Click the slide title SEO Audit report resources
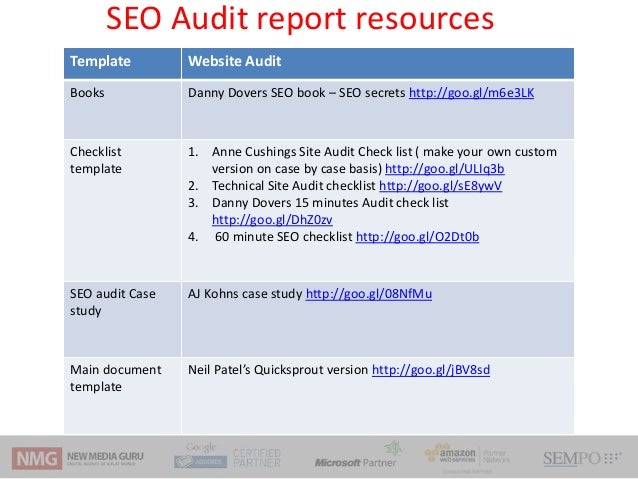 point(300,19)
